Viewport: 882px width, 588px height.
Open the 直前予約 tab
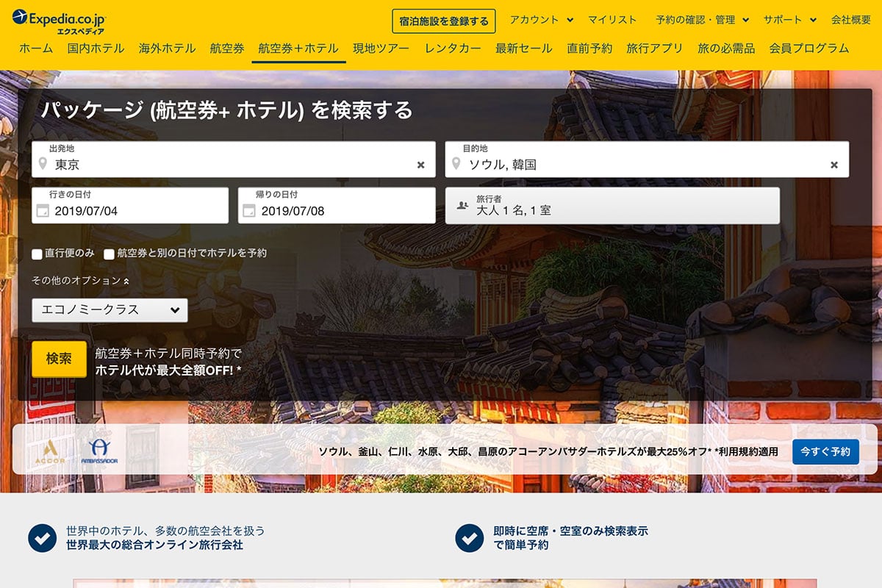pyautogui.click(x=589, y=49)
